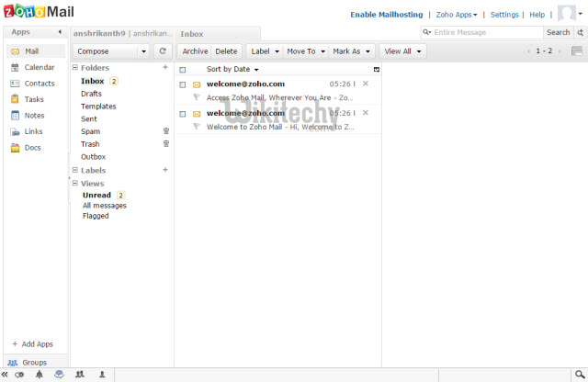
Task: Select the Drafts folder
Action: click(x=91, y=94)
